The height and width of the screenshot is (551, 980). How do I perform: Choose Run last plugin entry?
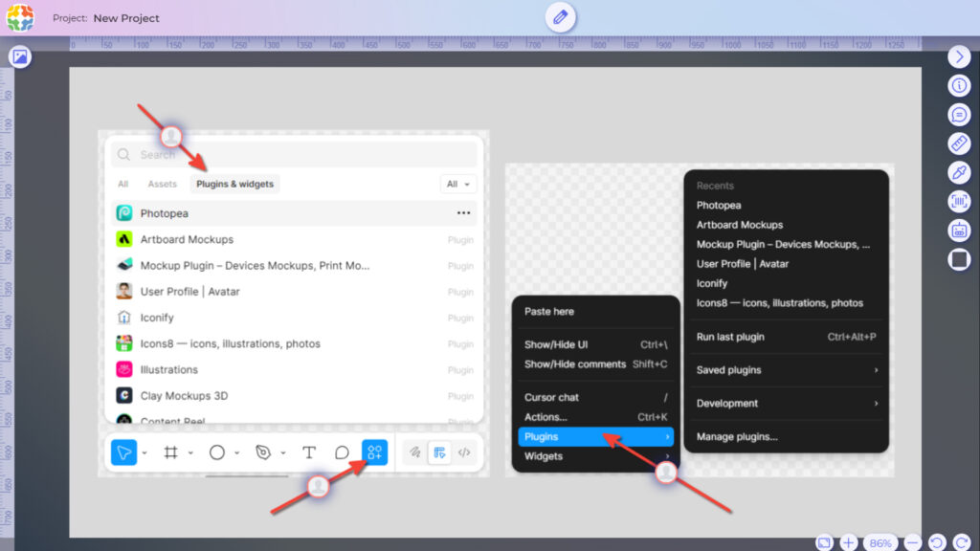pos(787,337)
